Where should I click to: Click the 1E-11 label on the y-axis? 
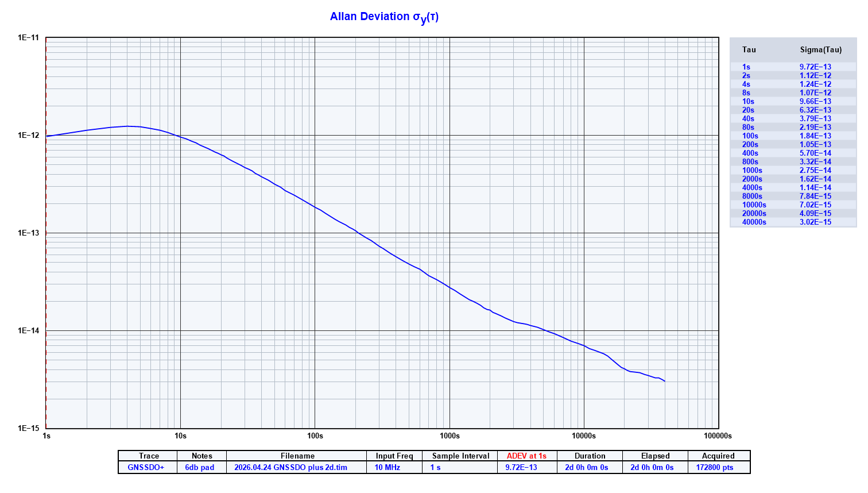[x=28, y=38]
